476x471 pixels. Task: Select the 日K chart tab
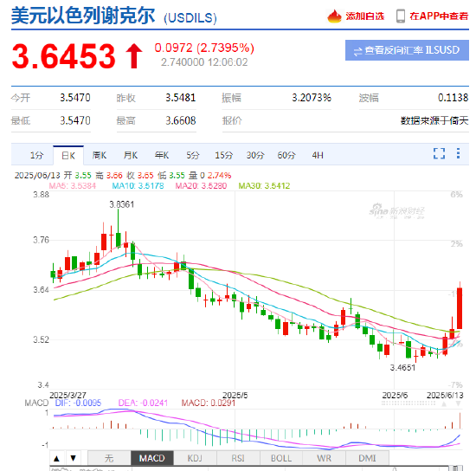tap(68, 156)
